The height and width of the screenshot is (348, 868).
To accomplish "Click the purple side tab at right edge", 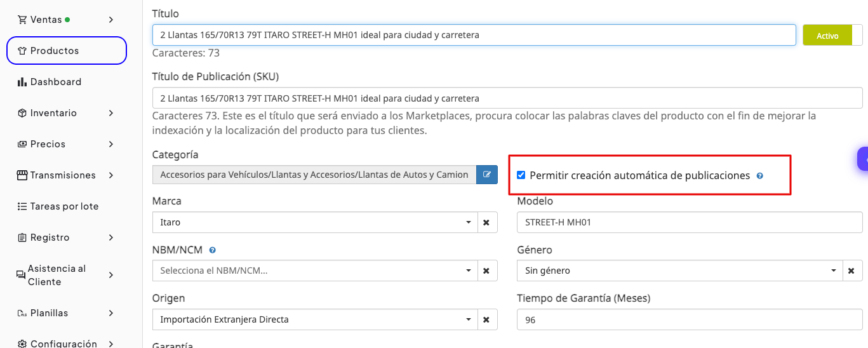I will (x=863, y=159).
